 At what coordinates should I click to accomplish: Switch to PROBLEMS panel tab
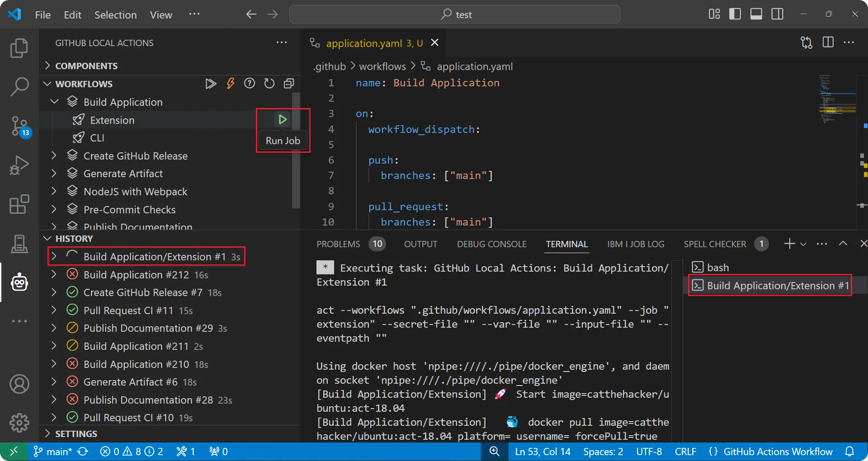point(338,244)
